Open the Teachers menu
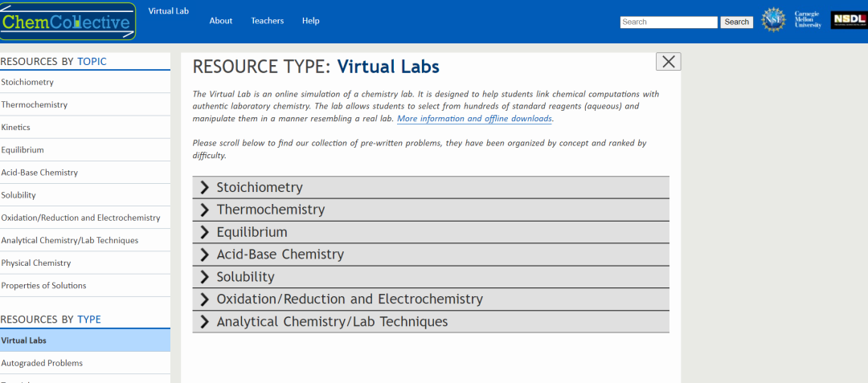 [268, 21]
